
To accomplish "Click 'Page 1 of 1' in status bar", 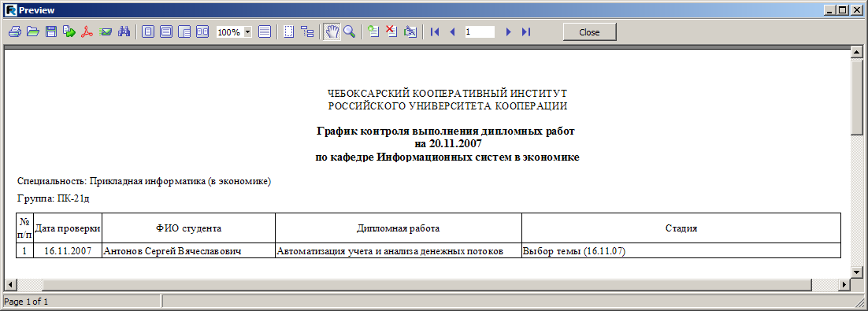I will click(26, 302).
